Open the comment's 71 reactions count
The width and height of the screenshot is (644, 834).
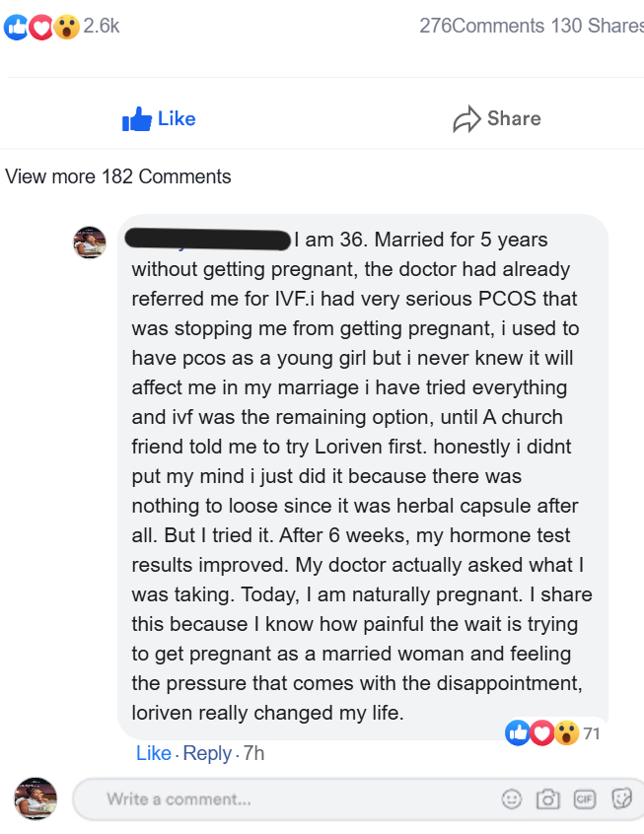(592, 733)
